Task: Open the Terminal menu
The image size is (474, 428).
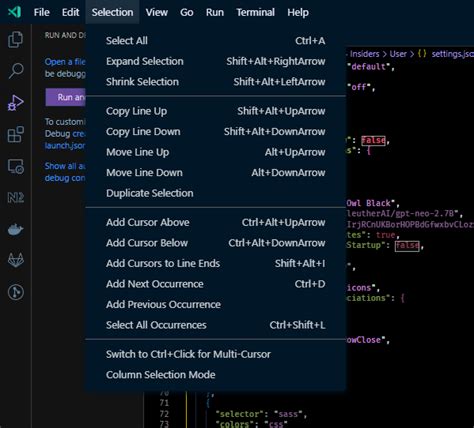Action: (x=255, y=12)
